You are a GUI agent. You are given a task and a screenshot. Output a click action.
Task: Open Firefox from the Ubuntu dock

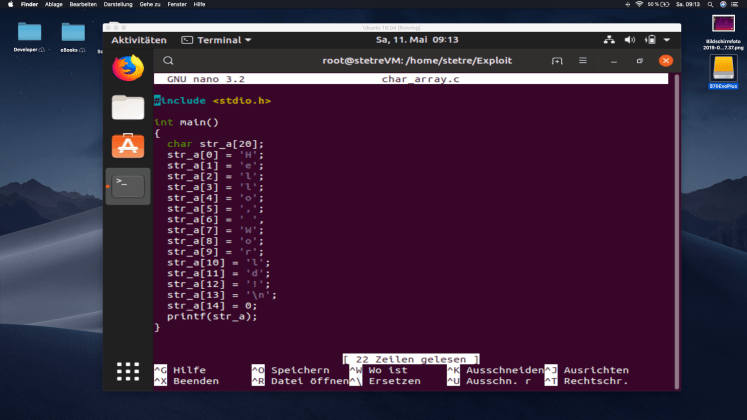tap(127, 67)
